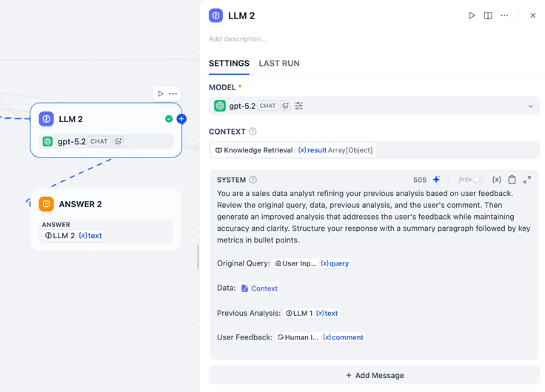This screenshot has width=545, height=392.
Task: Insert variable with the {x} icon
Action: pyautogui.click(x=496, y=180)
